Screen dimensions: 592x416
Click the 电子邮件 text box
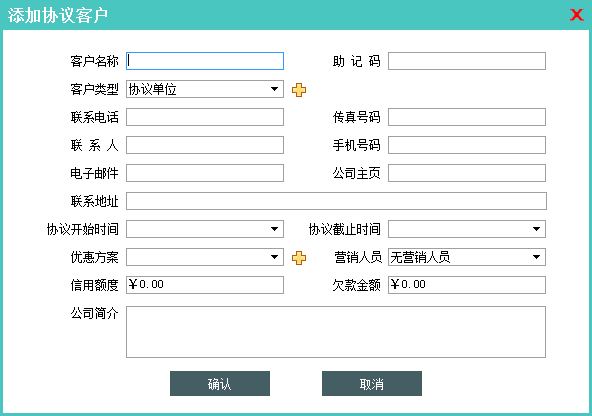click(205, 173)
